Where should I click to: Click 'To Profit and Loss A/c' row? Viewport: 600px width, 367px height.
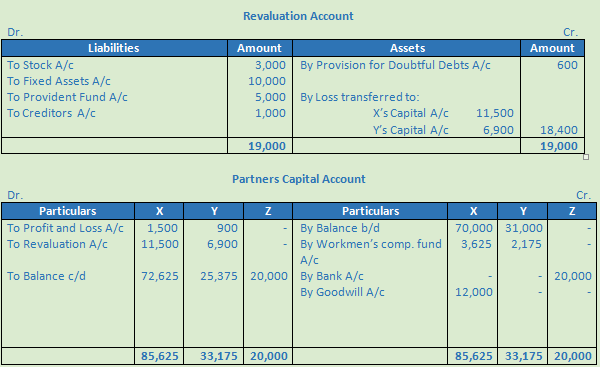pos(65,228)
